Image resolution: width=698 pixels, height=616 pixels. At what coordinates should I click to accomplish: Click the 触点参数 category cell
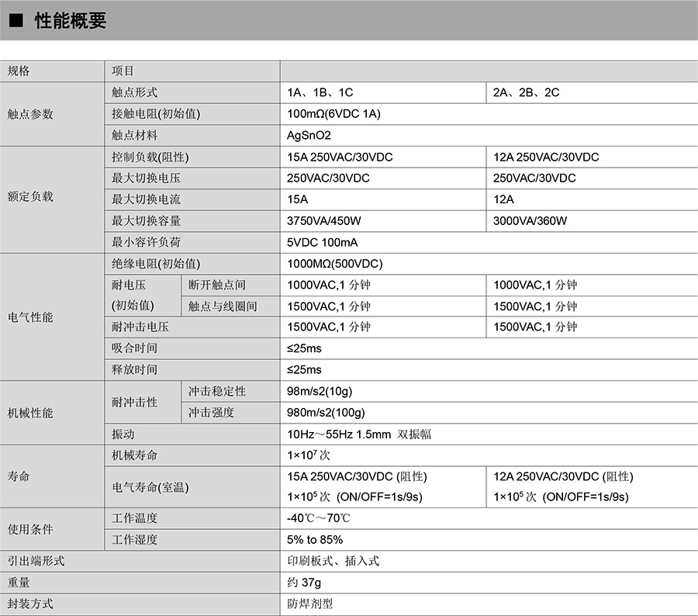tap(30, 114)
